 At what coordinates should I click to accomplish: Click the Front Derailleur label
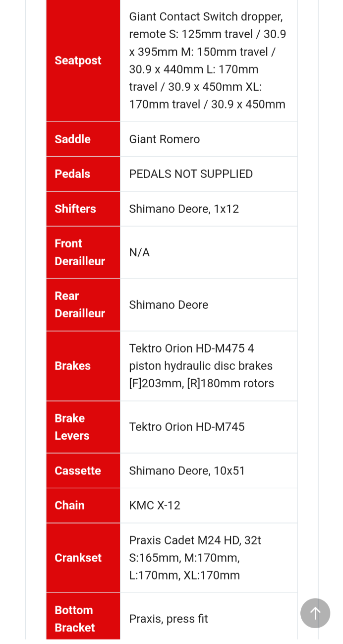[x=79, y=252]
